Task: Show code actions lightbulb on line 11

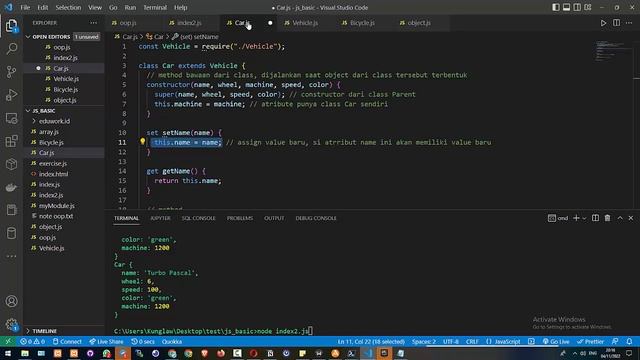Action: click(142, 141)
